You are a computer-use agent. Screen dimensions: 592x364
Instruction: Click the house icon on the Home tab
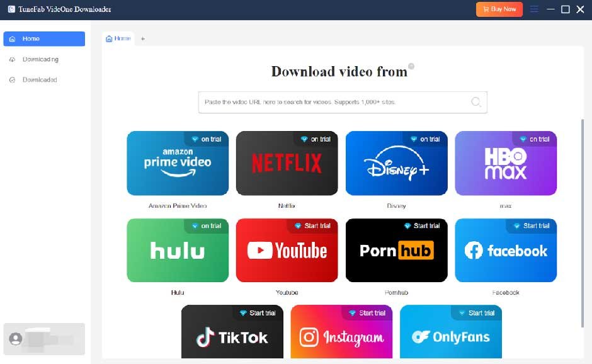click(109, 38)
